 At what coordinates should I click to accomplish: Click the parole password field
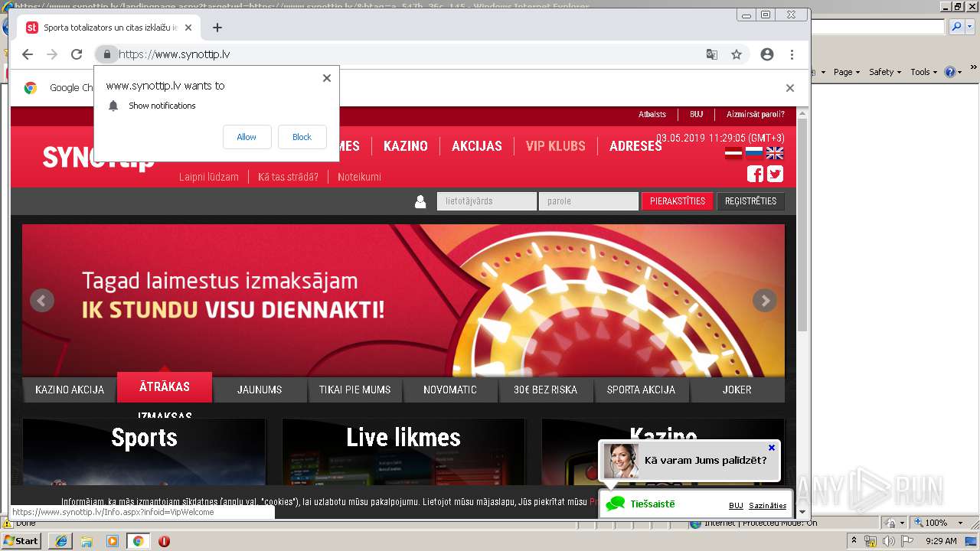pos(589,201)
